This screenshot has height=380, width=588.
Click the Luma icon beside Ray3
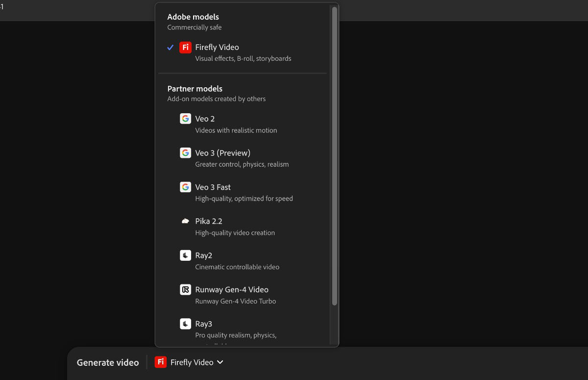[x=185, y=324]
